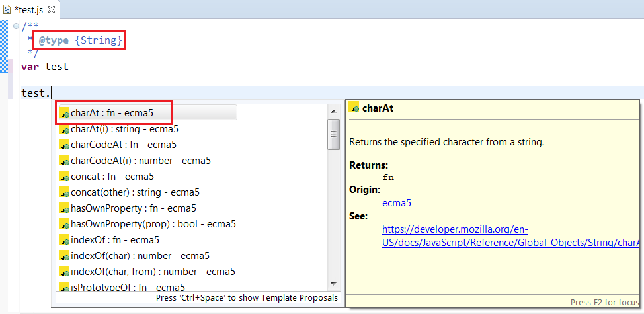This screenshot has height=314, width=644.
Task: Click the '@type {String}' annotation text
Action: tap(80, 40)
